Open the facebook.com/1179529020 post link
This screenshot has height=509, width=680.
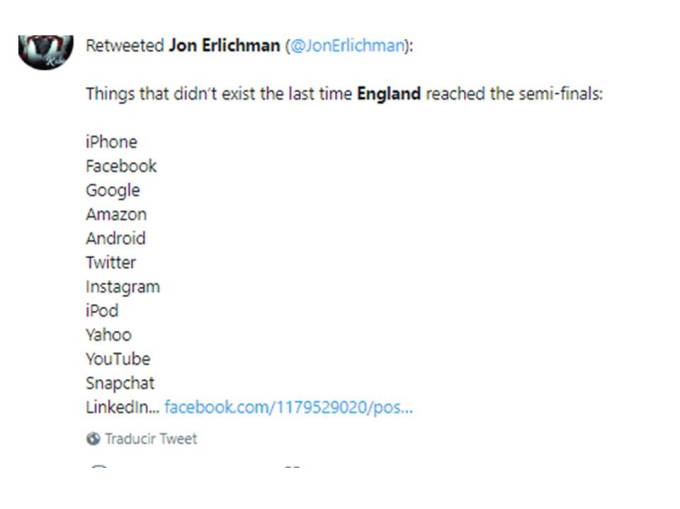point(288,407)
